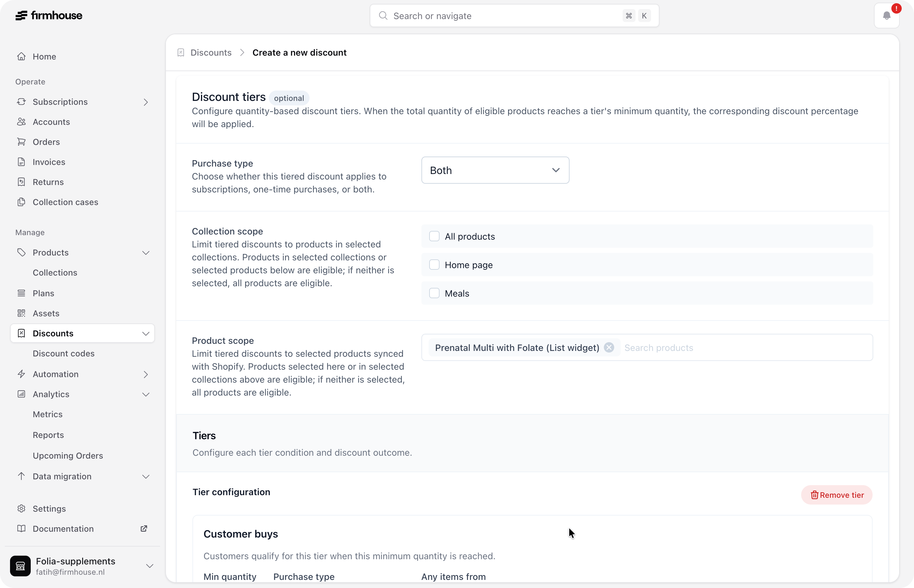This screenshot has height=588, width=914.
Task: Click the Analytics chart icon
Action: point(21,394)
